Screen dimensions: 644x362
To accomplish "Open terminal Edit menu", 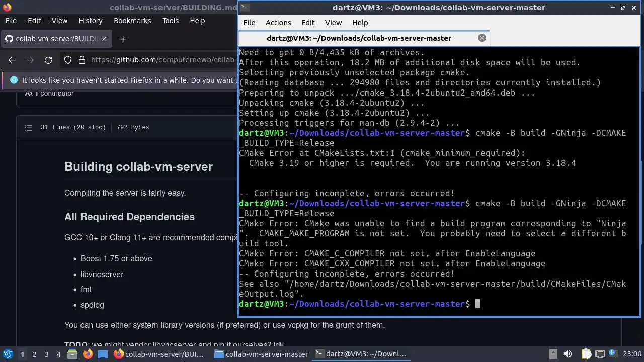I will click(x=308, y=23).
